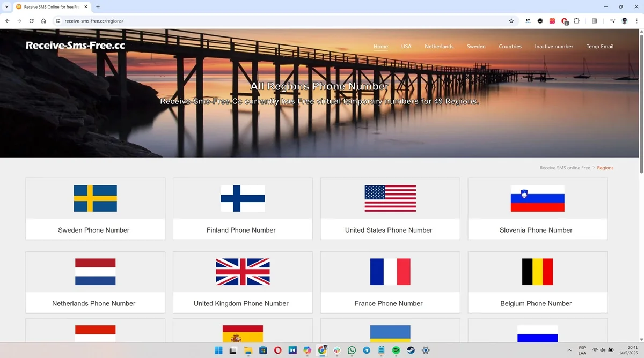Expand the tab search dropdown arrow

point(6,7)
